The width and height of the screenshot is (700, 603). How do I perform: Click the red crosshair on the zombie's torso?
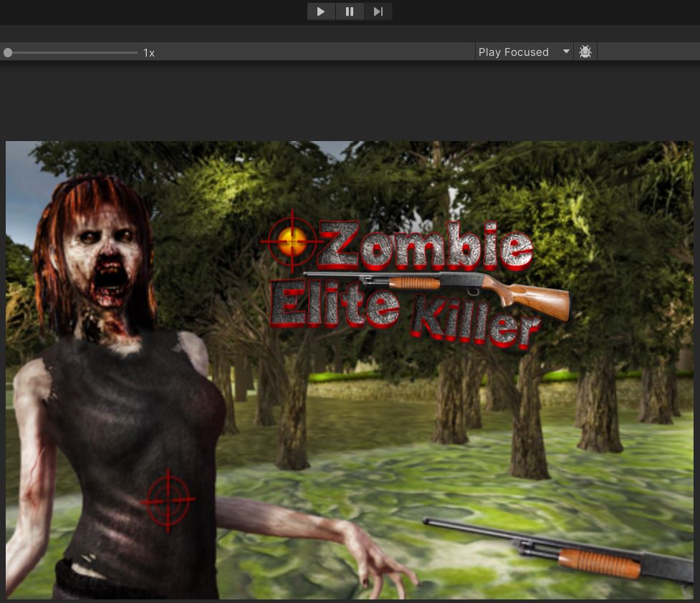pyautogui.click(x=168, y=500)
